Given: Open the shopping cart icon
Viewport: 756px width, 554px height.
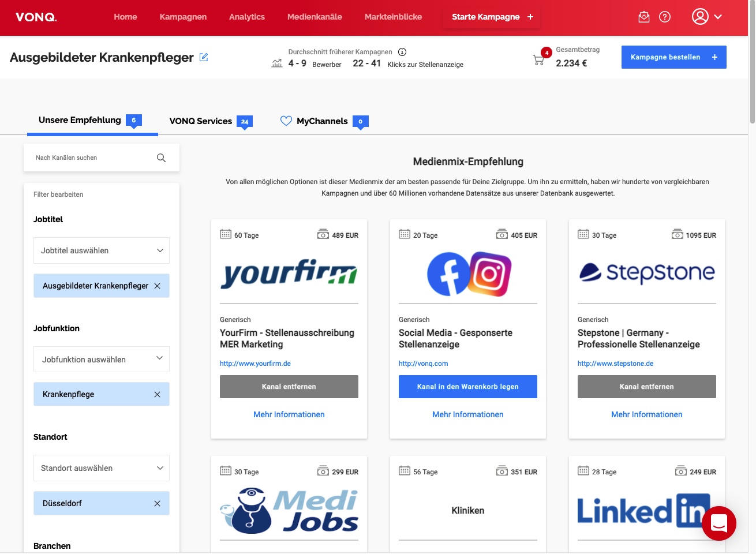Looking at the screenshot, I should click(538, 59).
